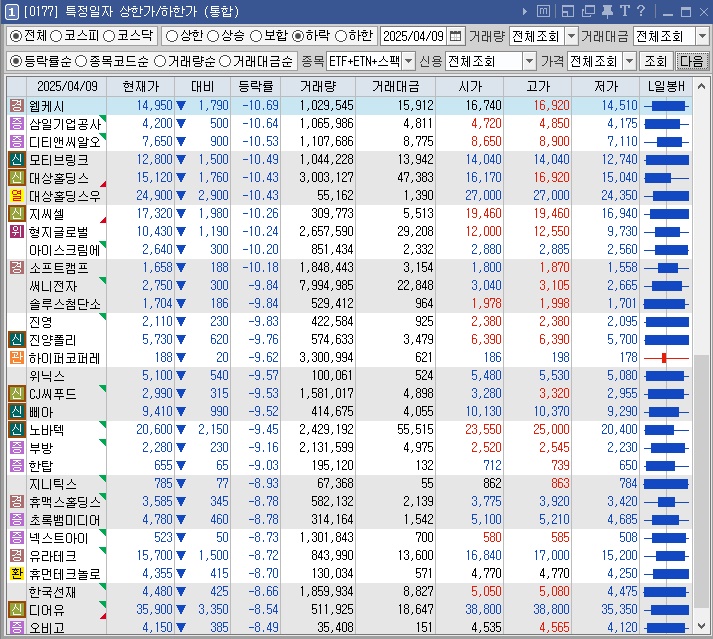Screen dimensions: 713x639
Task: Click the 등락률 column header
Action: click(256, 86)
